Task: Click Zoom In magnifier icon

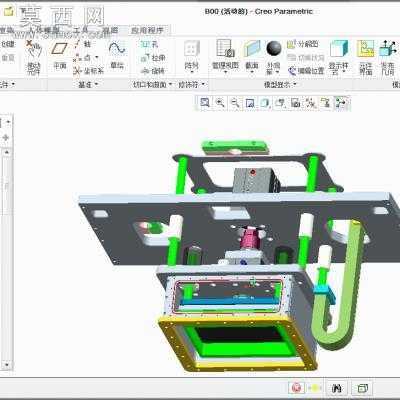Action: tap(220, 103)
